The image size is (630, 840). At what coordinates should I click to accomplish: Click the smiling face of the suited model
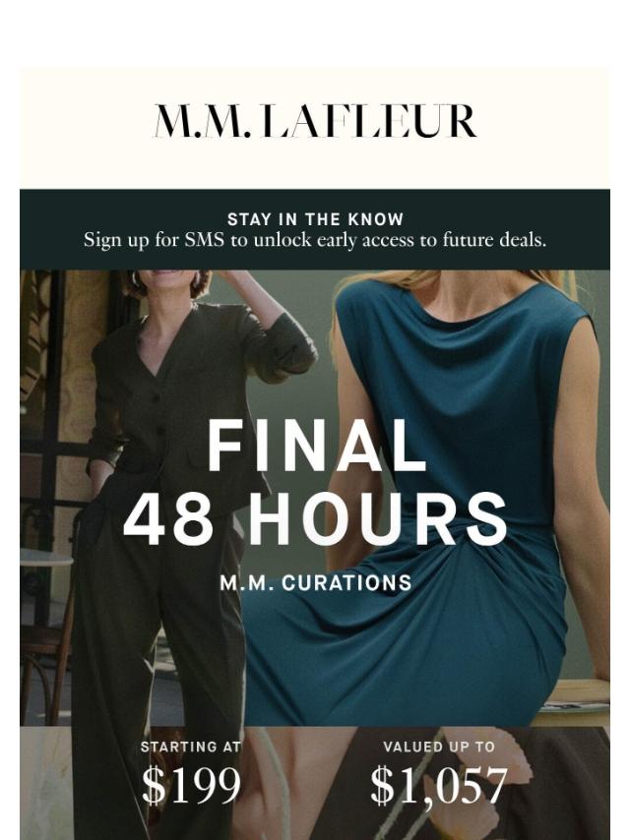click(167, 279)
